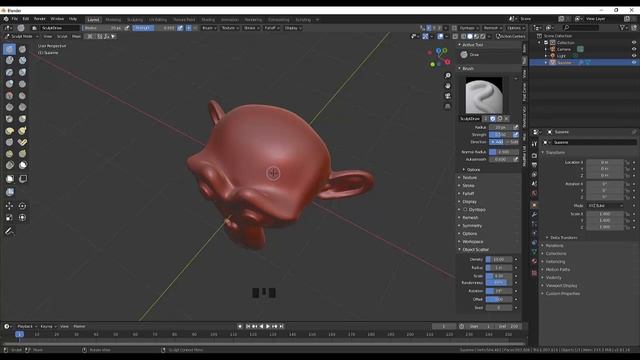
Task: Open the Texture dropdown in tool header
Action: 230,28
